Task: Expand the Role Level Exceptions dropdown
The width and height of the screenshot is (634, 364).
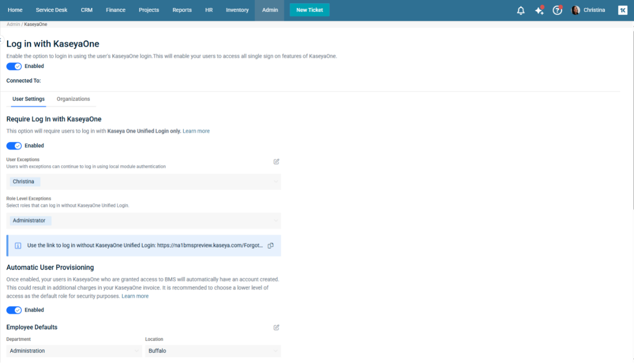Action: pyautogui.click(x=144, y=221)
